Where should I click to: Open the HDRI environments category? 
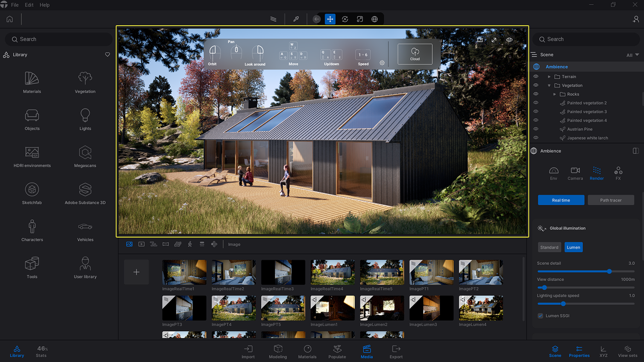click(x=32, y=157)
